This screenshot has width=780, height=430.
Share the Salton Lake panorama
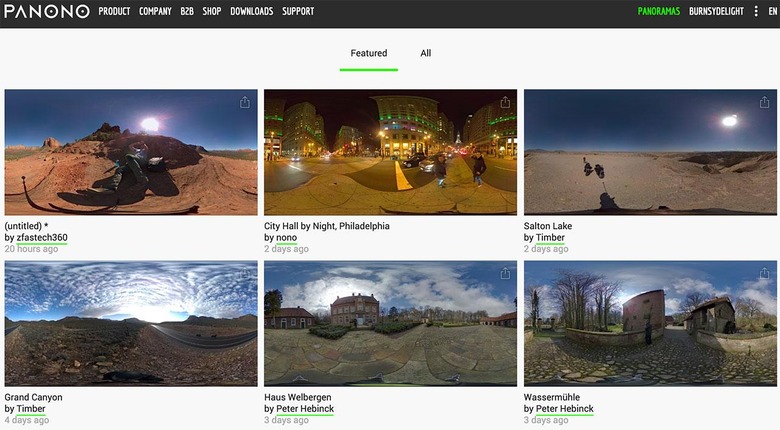click(764, 102)
